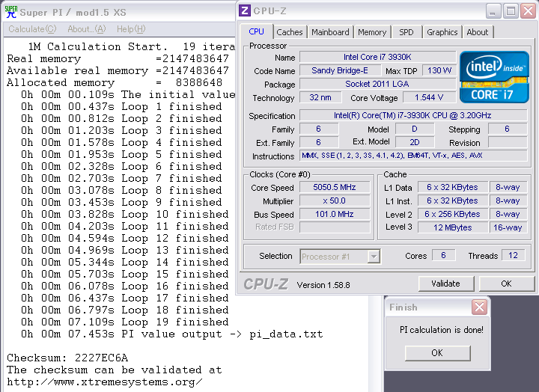Click the Intel Core i7 logo
Screen dimensions: 539x392
coord(492,76)
